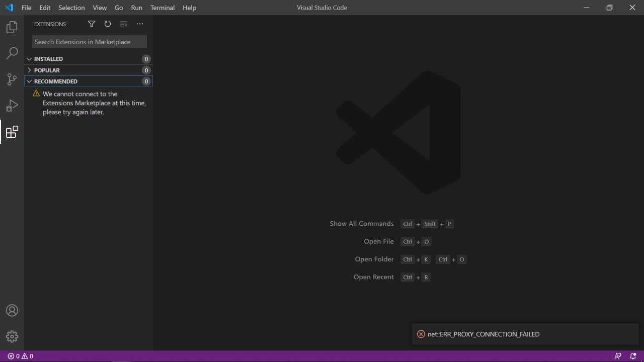
Task: Open the Search view in activity bar
Action: 12,53
